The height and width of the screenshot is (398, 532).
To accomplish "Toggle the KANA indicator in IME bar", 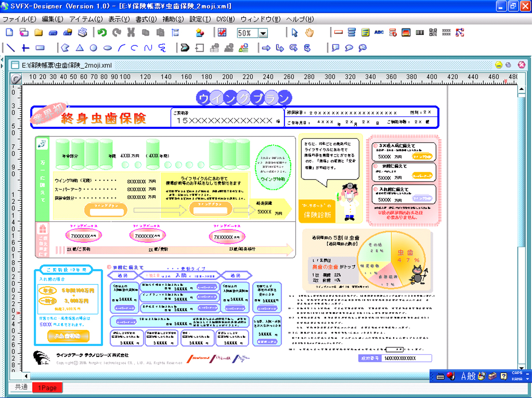I will tap(517, 379).
